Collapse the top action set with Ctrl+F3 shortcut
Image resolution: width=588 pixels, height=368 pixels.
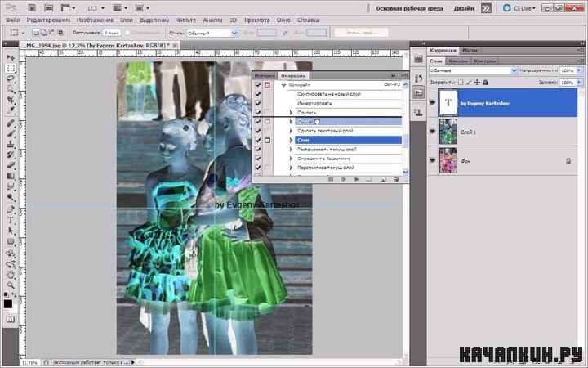[x=283, y=85]
